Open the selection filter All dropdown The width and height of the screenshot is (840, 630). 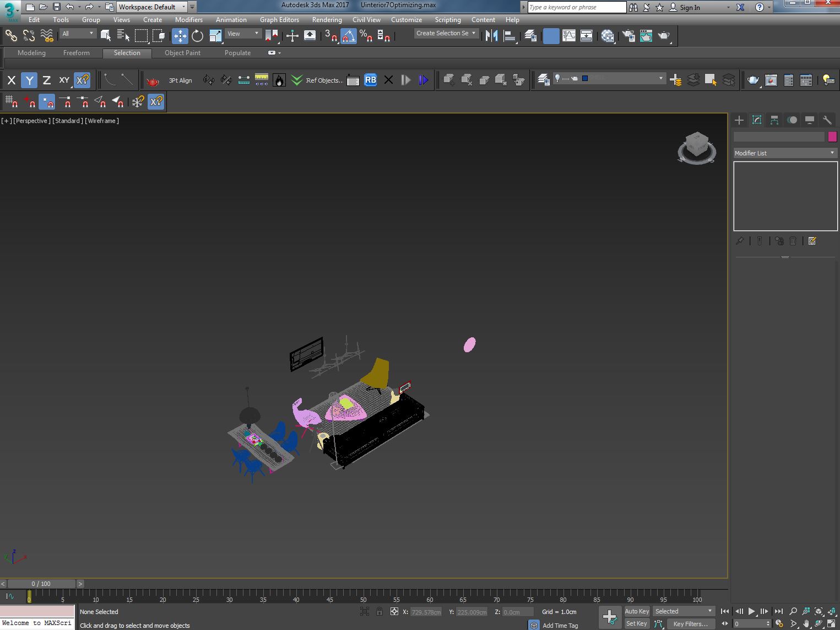(x=78, y=34)
